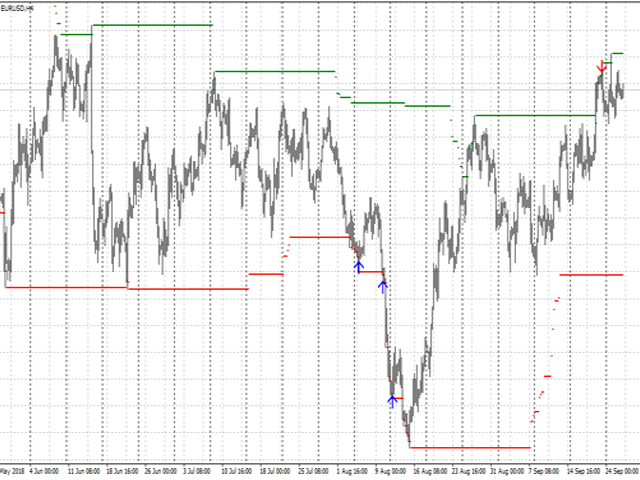Select short green line right of red arrow
This screenshot has height=480, width=640.
point(618,53)
